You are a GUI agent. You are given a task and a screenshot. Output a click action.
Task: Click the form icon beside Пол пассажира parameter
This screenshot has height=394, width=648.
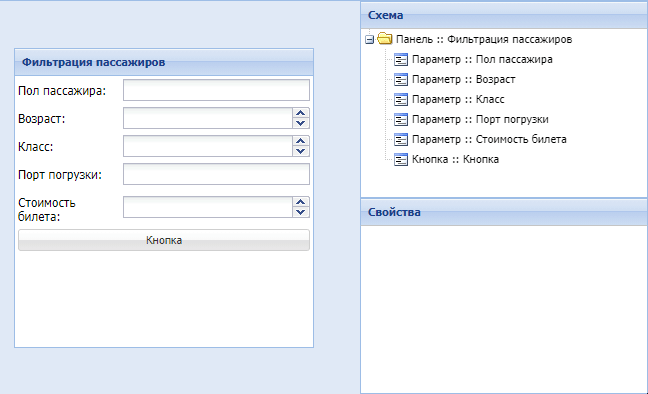[401, 60]
